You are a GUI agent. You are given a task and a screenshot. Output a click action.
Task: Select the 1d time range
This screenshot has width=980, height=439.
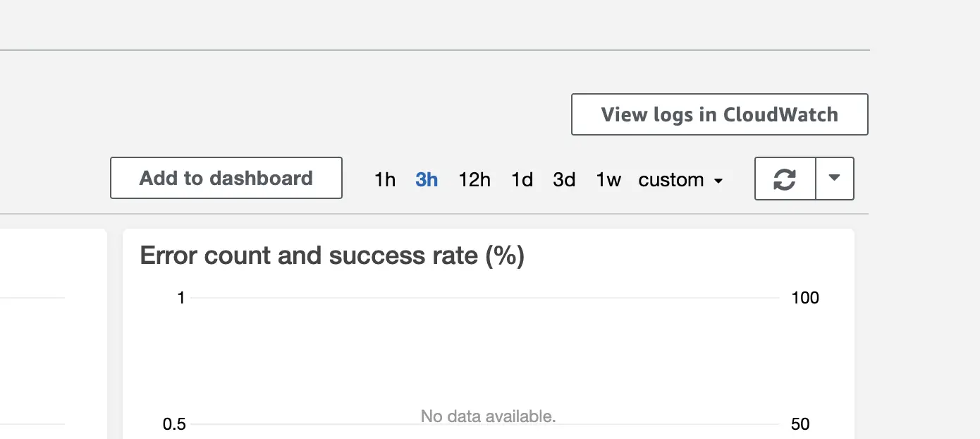[522, 179]
